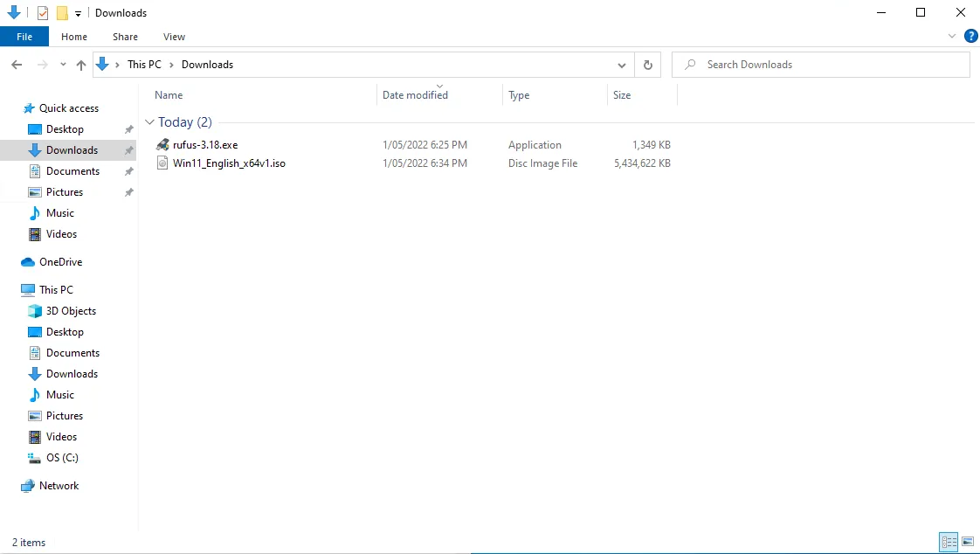Click the Properties icon in the quick access toolbar

point(43,12)
